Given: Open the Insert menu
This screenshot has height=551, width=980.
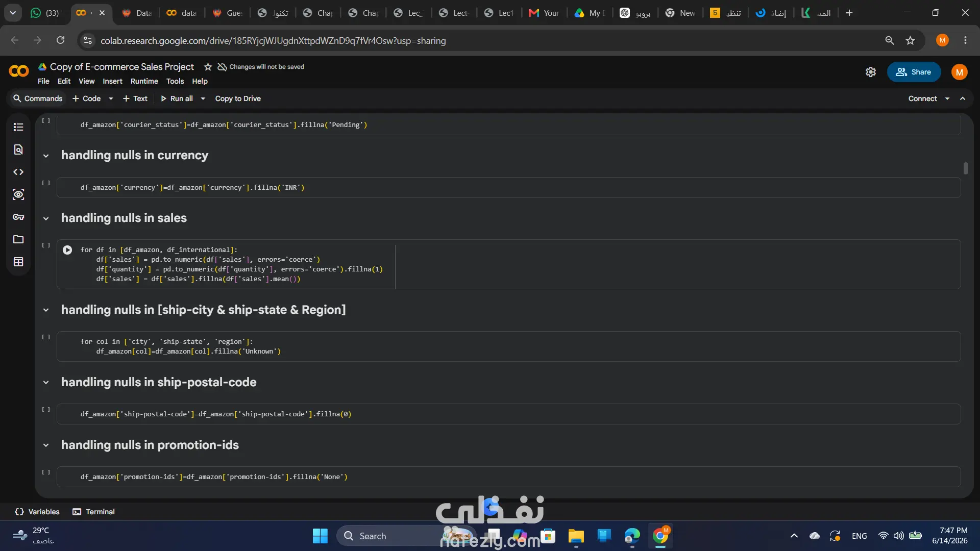Looking at the screenshot, I should coord(112,81).
